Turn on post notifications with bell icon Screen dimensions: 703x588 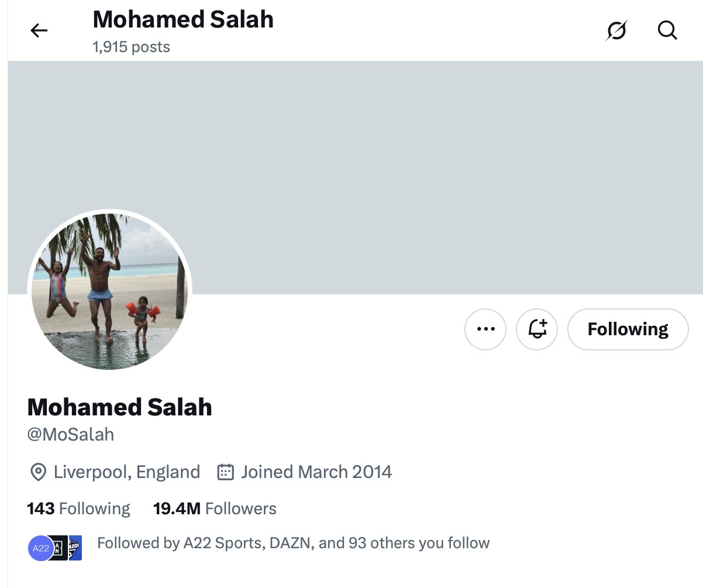[537, 329]
